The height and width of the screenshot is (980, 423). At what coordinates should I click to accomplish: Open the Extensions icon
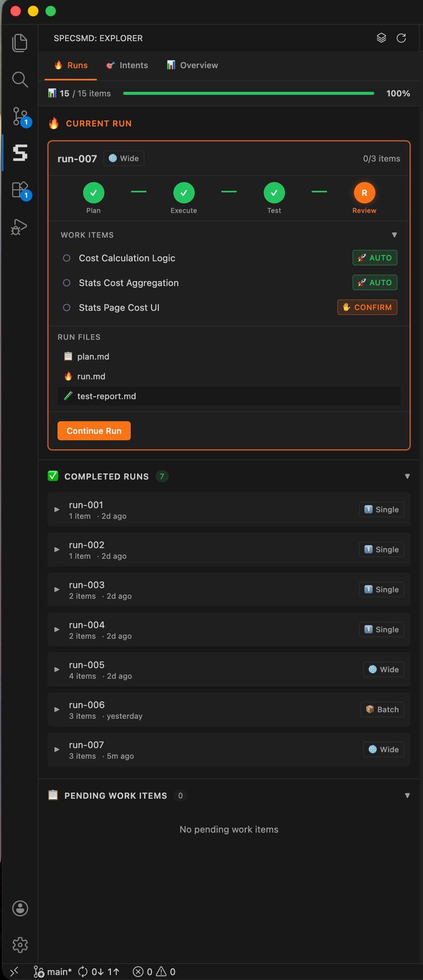coord(21,190)
